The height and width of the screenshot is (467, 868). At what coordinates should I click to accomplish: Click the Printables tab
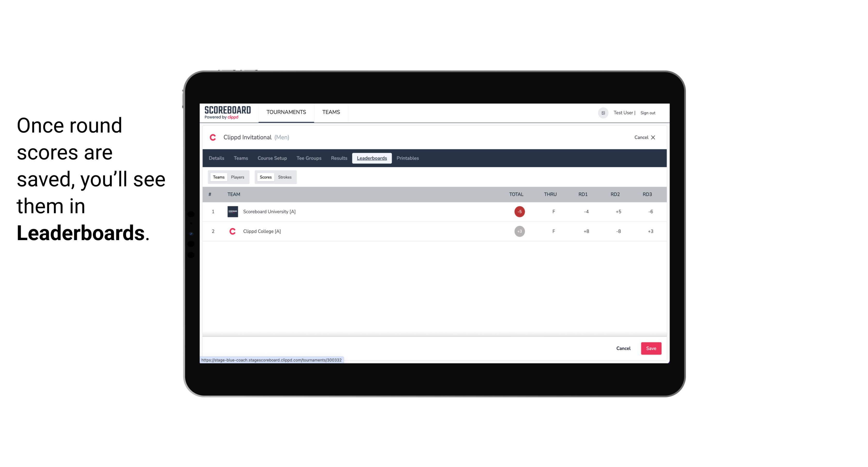point(408,158)
